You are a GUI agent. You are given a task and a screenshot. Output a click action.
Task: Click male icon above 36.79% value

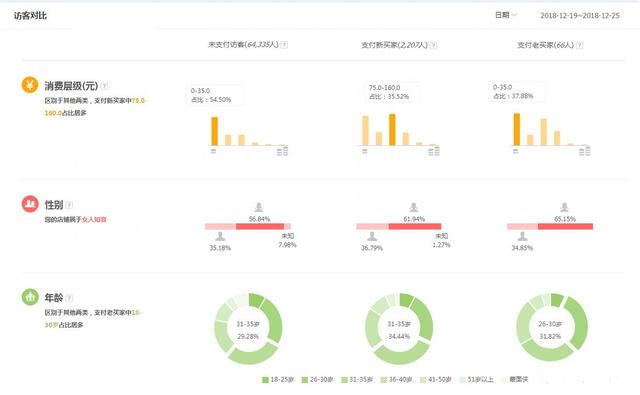click(372, 236)
